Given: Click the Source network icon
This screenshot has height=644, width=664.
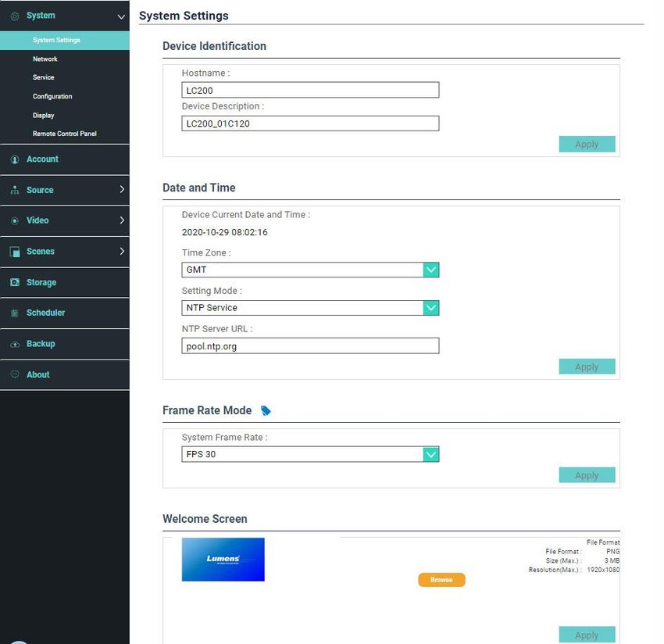Looking at the screenshot, I should click(15, 190).
